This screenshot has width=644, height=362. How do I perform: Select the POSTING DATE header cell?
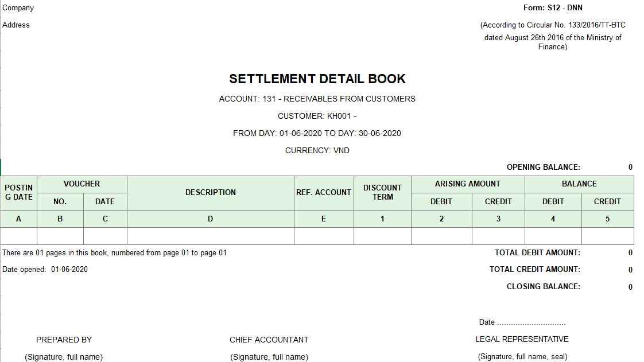(x=19, y=192)
